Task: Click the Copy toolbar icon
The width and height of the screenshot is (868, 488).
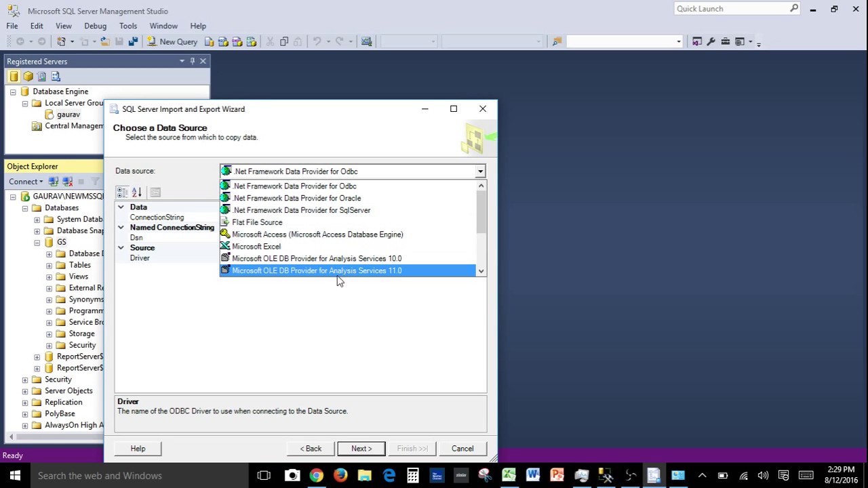Action: pos(284,41)
